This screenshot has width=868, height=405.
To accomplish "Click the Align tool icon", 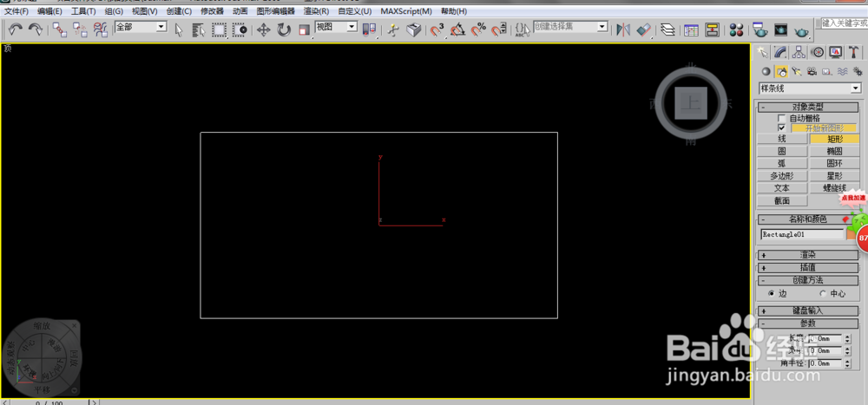I will pyautogui.click(x=644, y=29).
